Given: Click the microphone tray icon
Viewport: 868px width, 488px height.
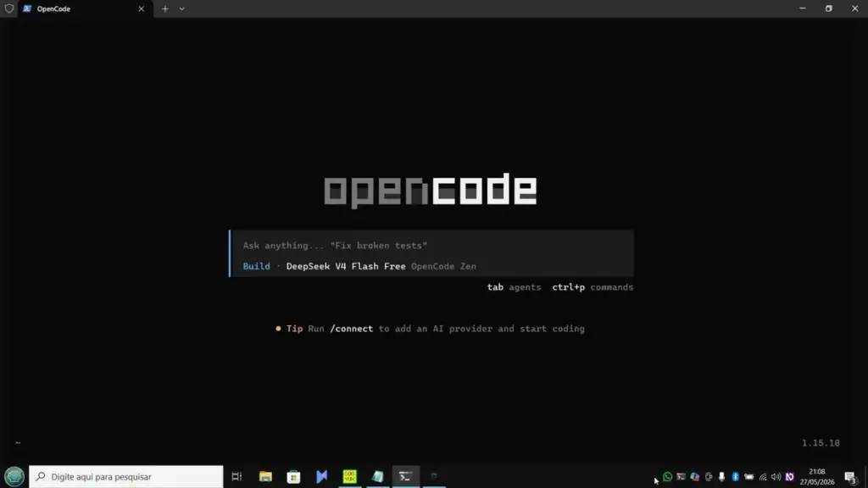Looking at the screenshot, I should 722,476.
